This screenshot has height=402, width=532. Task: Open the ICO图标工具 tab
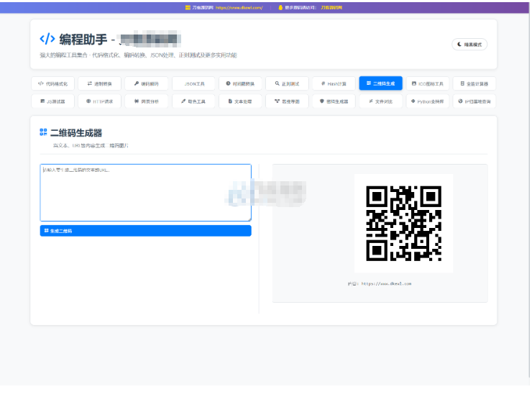[428, 83]
